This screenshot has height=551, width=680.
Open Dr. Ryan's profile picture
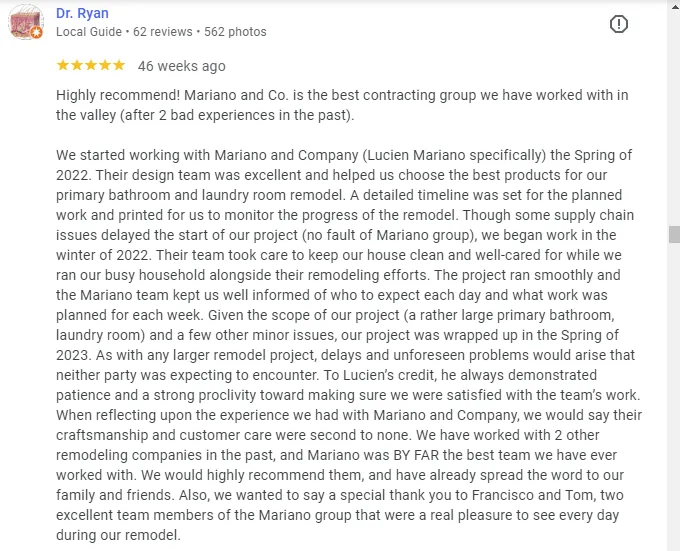tap(25, 21)
